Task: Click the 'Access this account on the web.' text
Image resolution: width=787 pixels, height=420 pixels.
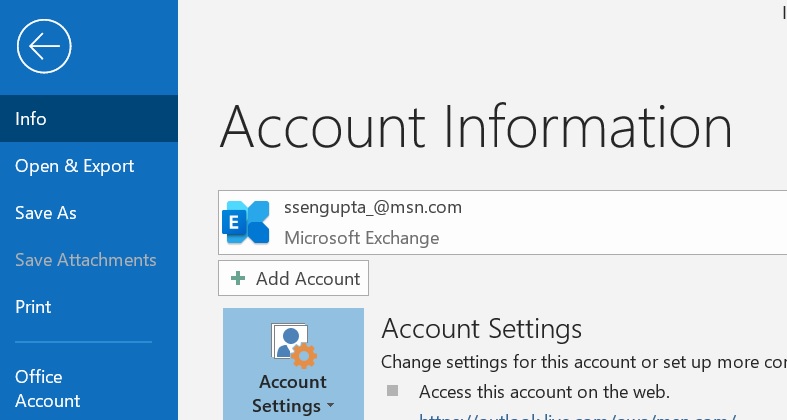Action: coord(545,392)
